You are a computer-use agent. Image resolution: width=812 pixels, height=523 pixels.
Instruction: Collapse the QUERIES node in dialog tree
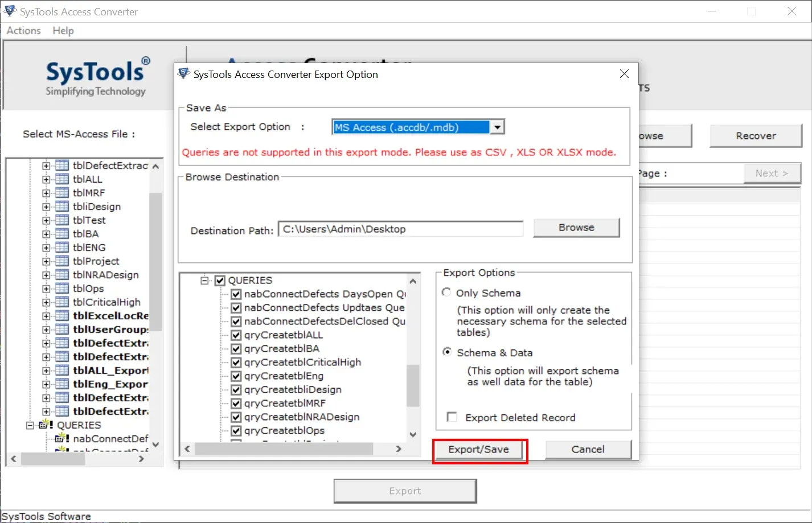point(204,281)
